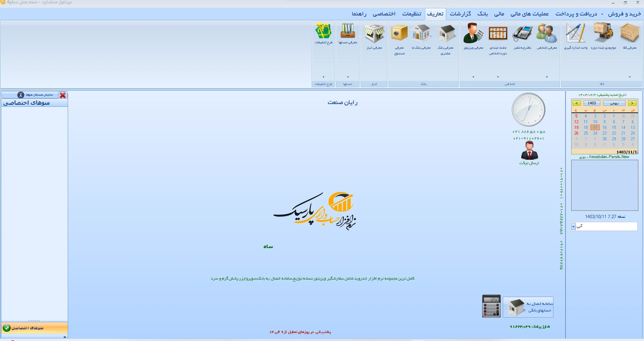Click the green check icon beside منوهای اختصاصی
The image size is (644, 341).
coord(7,328)
